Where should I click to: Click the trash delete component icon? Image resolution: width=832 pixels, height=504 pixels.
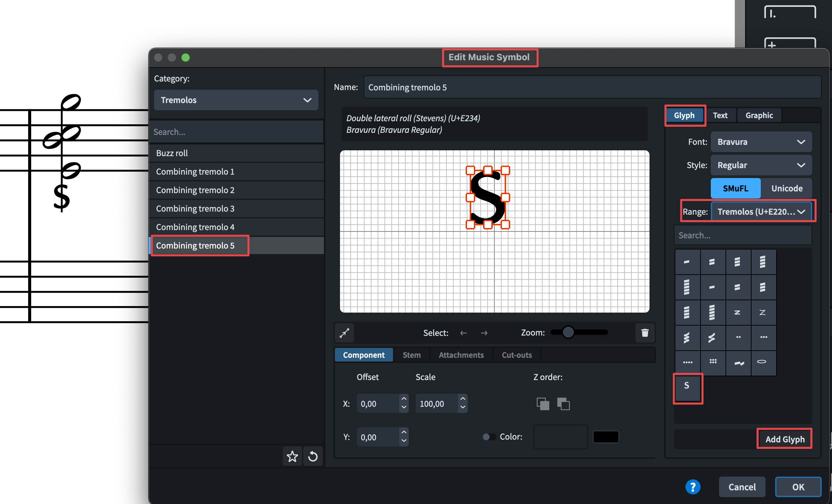(645, 333)
